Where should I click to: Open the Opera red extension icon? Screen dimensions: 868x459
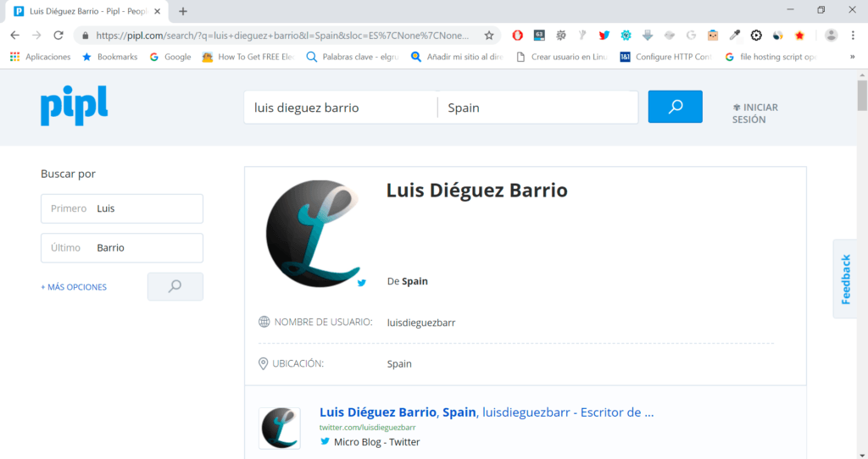tap(517, 36)
